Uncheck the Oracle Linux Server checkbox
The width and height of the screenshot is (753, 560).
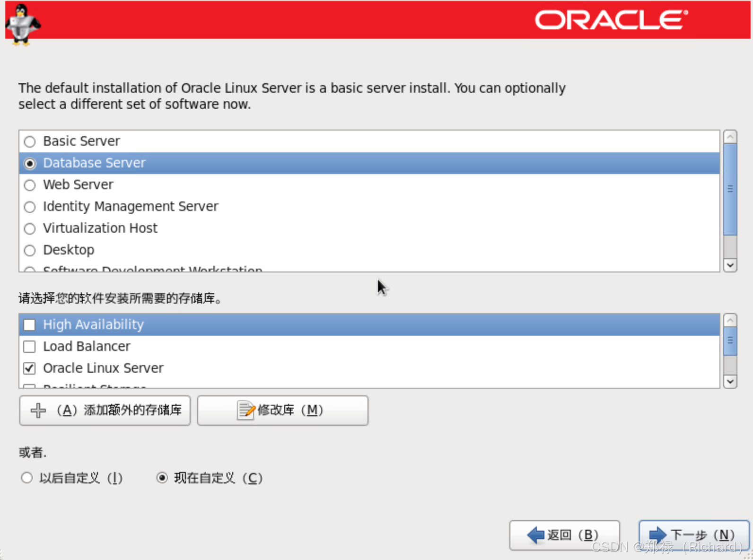[29, 368]
